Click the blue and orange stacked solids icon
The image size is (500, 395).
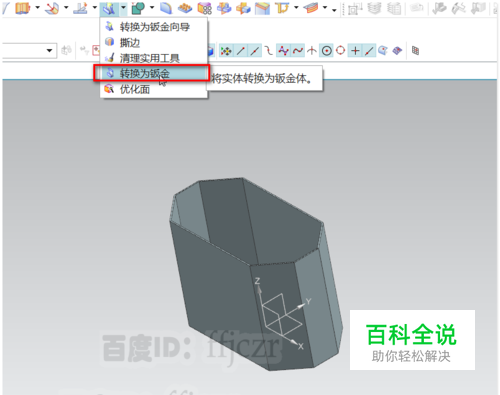pos(224,8)
